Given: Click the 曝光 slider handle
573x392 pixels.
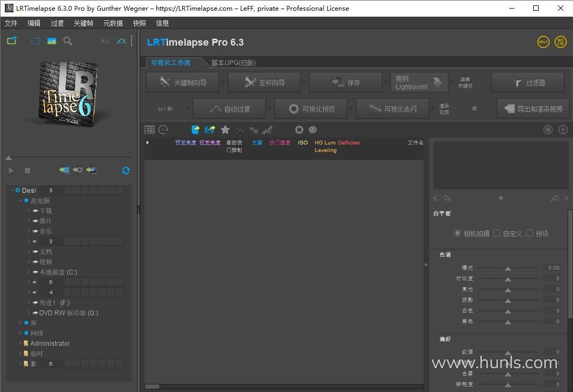Looking at the screenshot, I should 508,268.
